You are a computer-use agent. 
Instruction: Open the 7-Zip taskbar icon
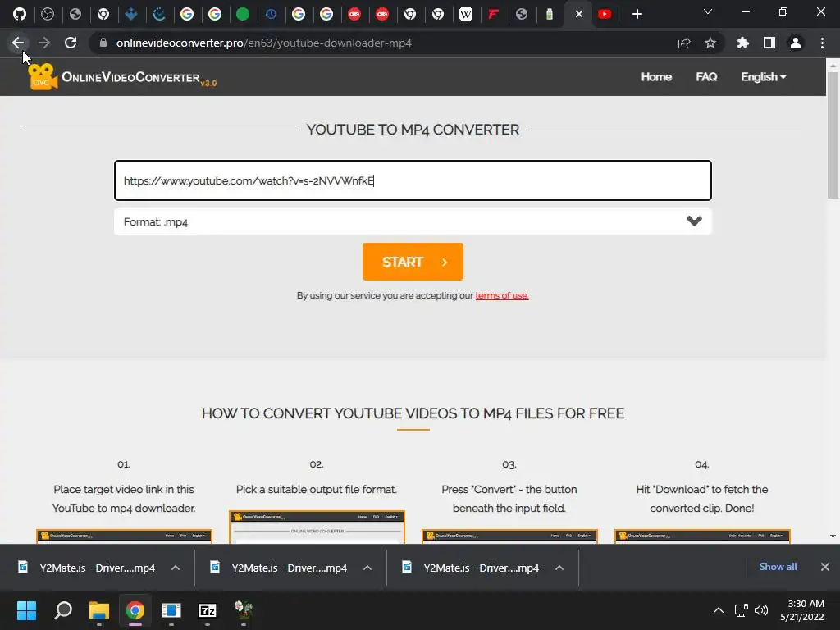[208, 610]
